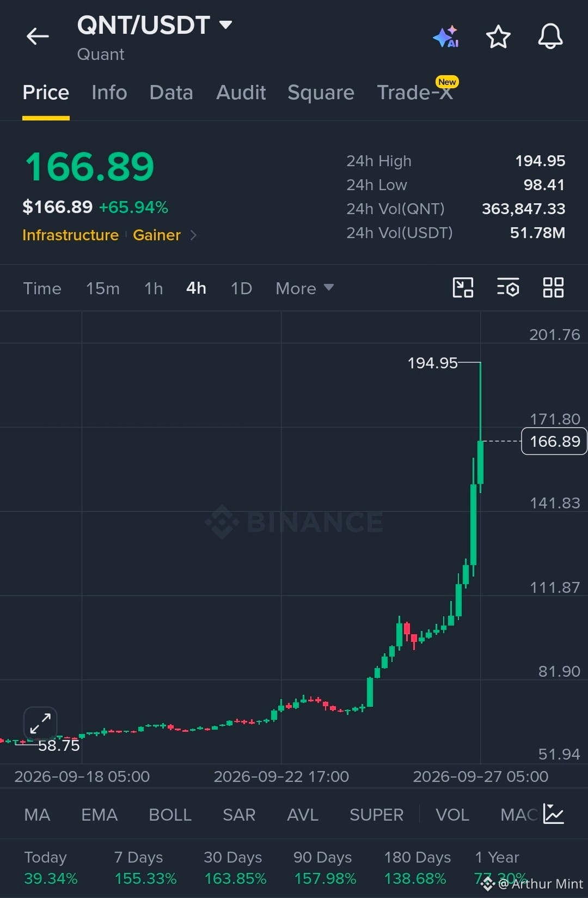Tap the Infrastructure category link

coord(70,235)
